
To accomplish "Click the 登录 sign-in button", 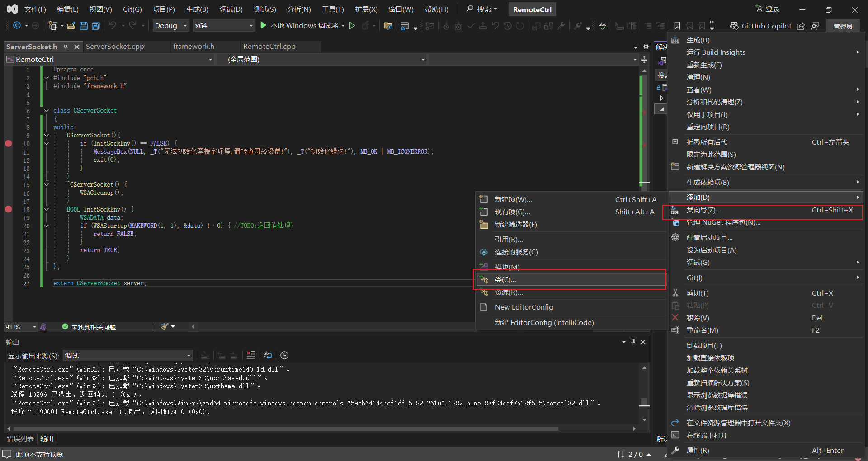I will pos(767,9).
